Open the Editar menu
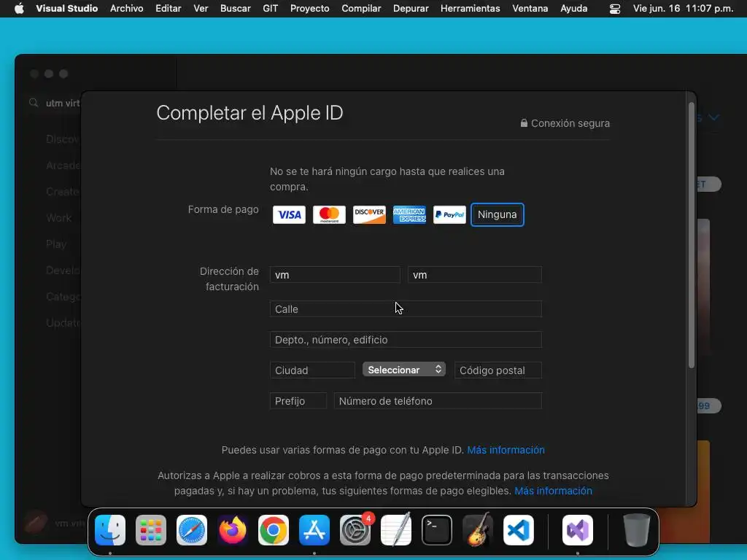747x560 pixels. [169, 9]
